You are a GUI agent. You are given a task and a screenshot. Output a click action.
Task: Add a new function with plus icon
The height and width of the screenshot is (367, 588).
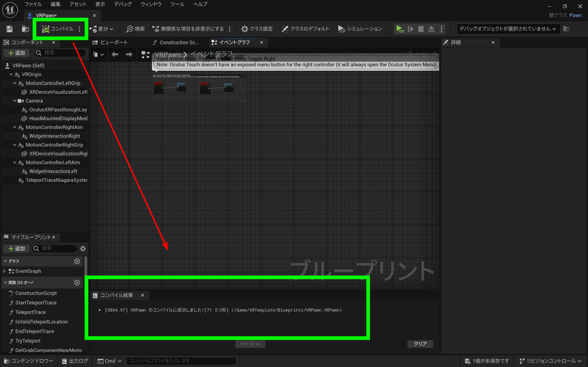77,283
